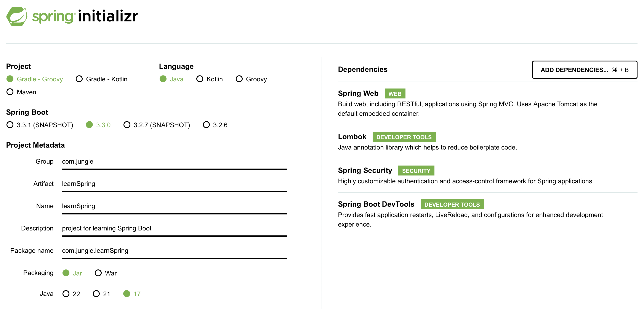Image resolution: width=644 pixels, height=309 pixels.
Task: Select the Maven project radio button
Action: pos(10,92)
